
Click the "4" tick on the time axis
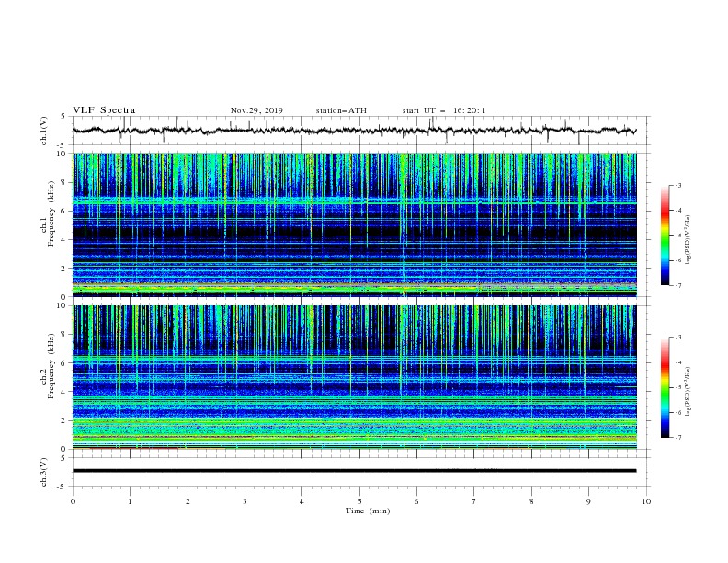pyautogui.click(x=301, y=501)
